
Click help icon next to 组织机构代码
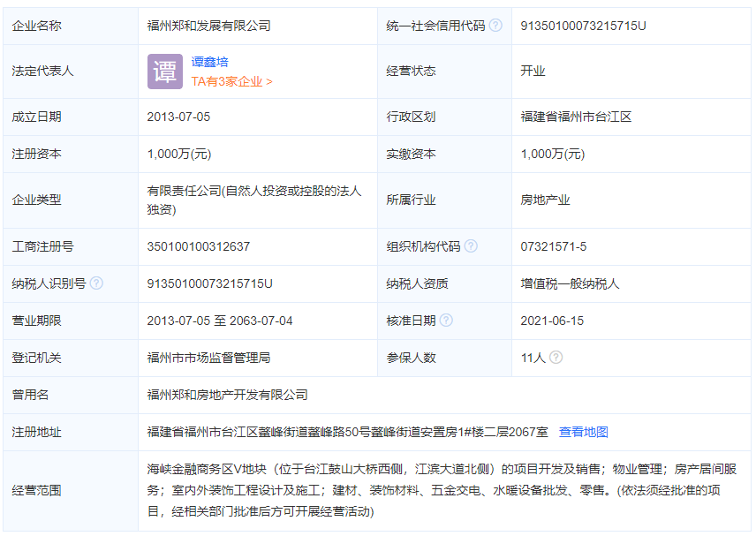(471, 246)
